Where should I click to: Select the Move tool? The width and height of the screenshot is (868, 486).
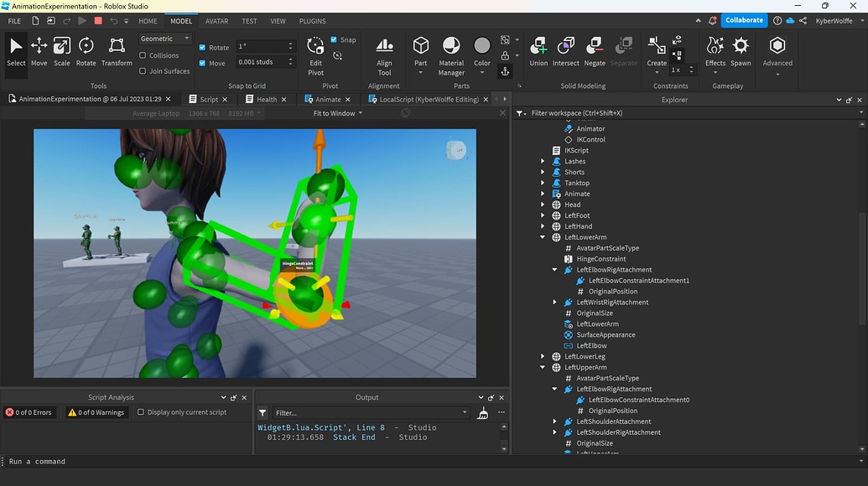pos(39,50)
